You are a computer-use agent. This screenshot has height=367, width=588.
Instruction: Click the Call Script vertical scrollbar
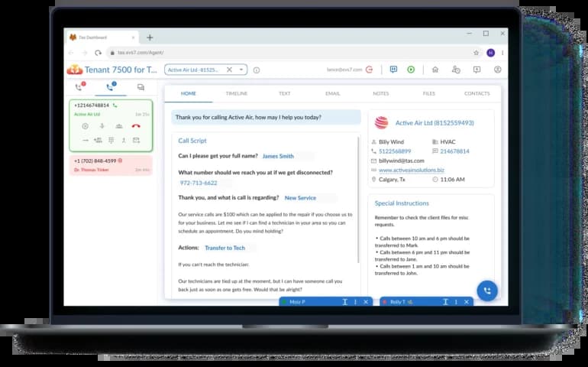358,199
